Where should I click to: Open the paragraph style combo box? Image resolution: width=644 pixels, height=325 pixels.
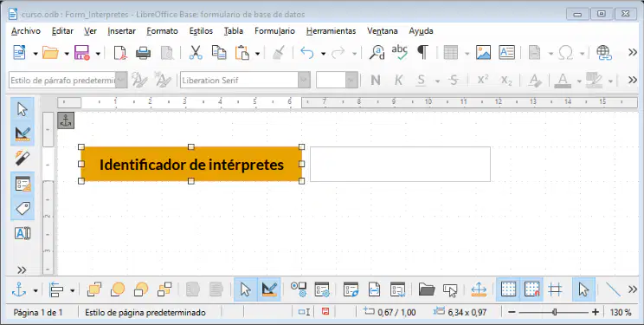(x=68, y=81)
